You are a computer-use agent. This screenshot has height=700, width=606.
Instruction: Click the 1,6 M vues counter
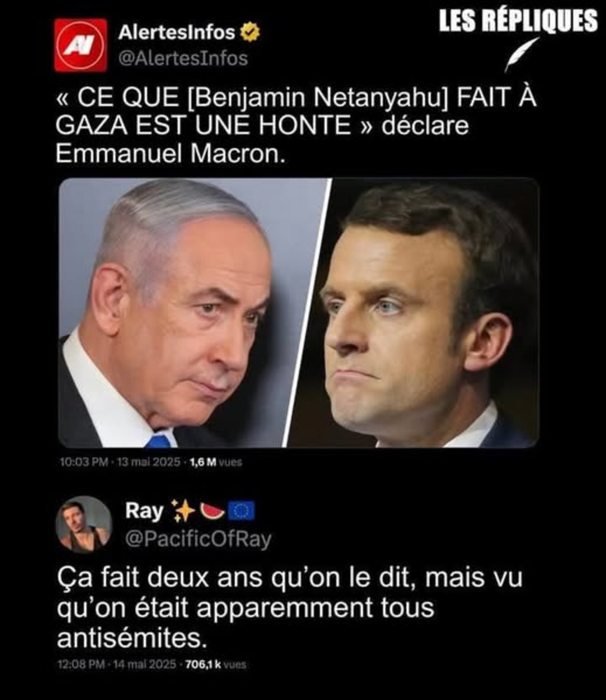[216, 462]
